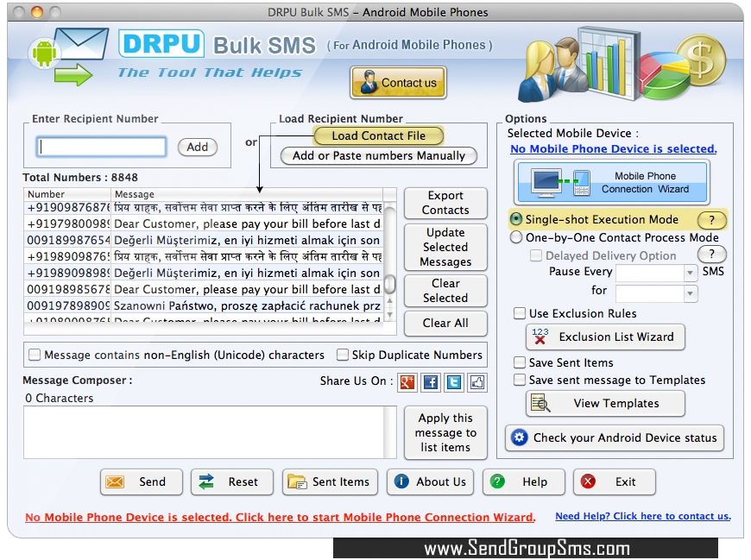751x560 pixels.
Task: Open help for Delayed Delivery Option
Action: [712, 255]
